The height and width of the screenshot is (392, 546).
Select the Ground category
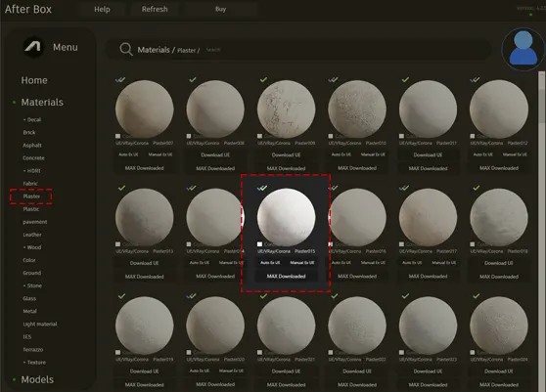pyautogui.click(x=32, y=273)
